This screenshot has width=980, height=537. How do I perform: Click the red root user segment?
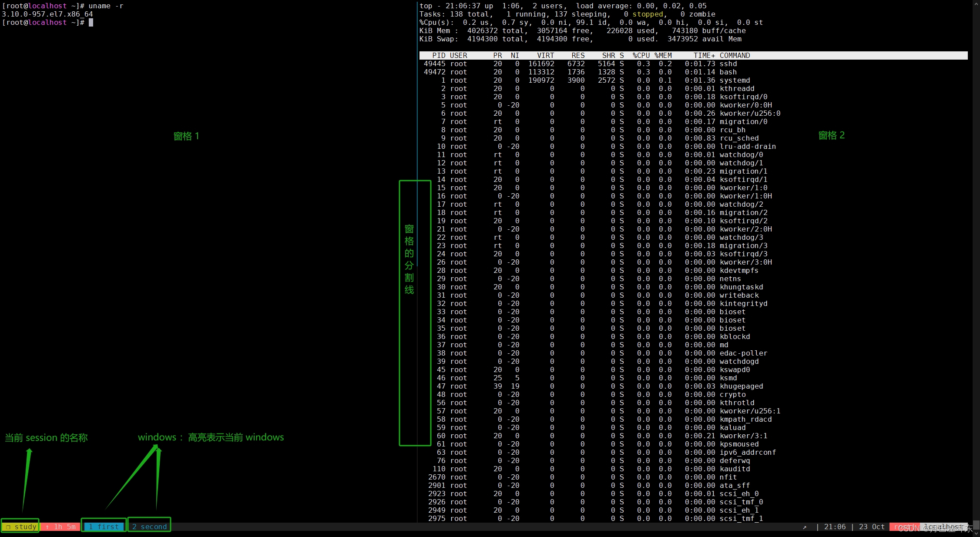click(x=904, y=527)
